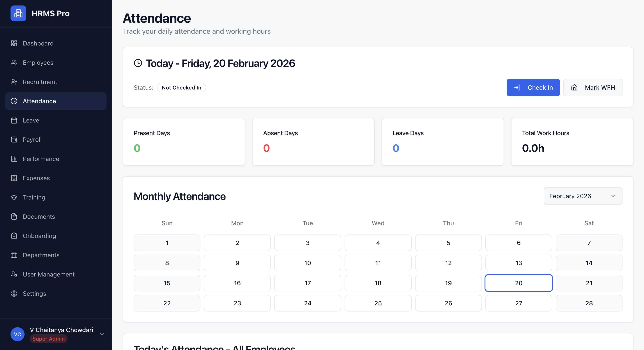This screenshot has width=644, height=350.
Task: Click the Attendance clock icon in sidebar
Action: point(14,101)
